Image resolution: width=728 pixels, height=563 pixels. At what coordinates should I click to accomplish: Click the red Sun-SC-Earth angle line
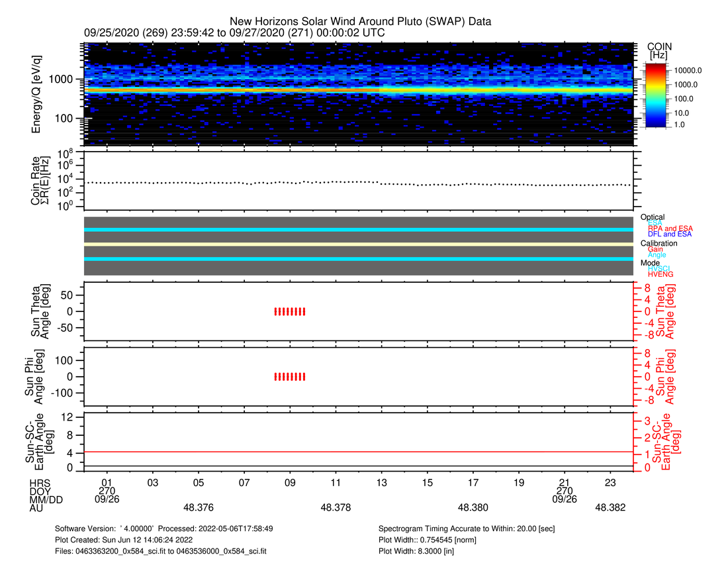tap(357, 452)
